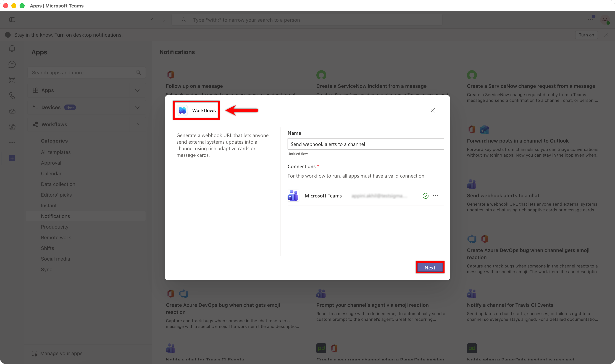Click the Notify a chat for Travis CI icon

[170, 348]
